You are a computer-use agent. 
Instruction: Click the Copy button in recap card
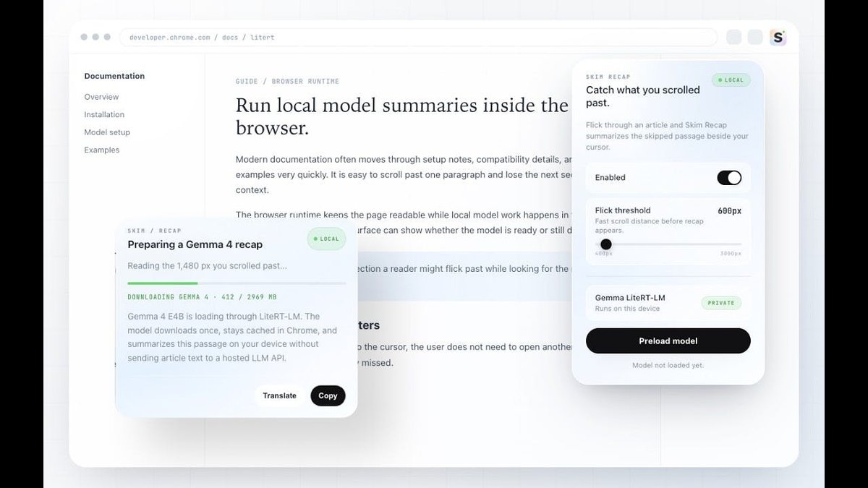point(328,395)
